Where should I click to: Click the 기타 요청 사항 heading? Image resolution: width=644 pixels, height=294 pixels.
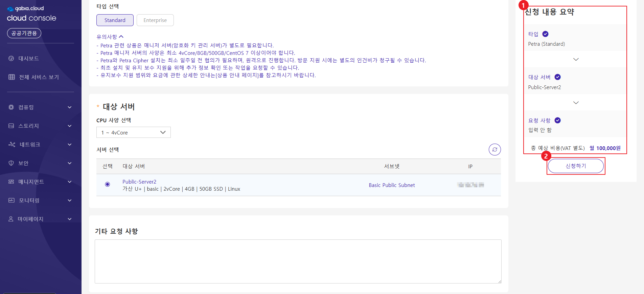(x=116, y=231)
